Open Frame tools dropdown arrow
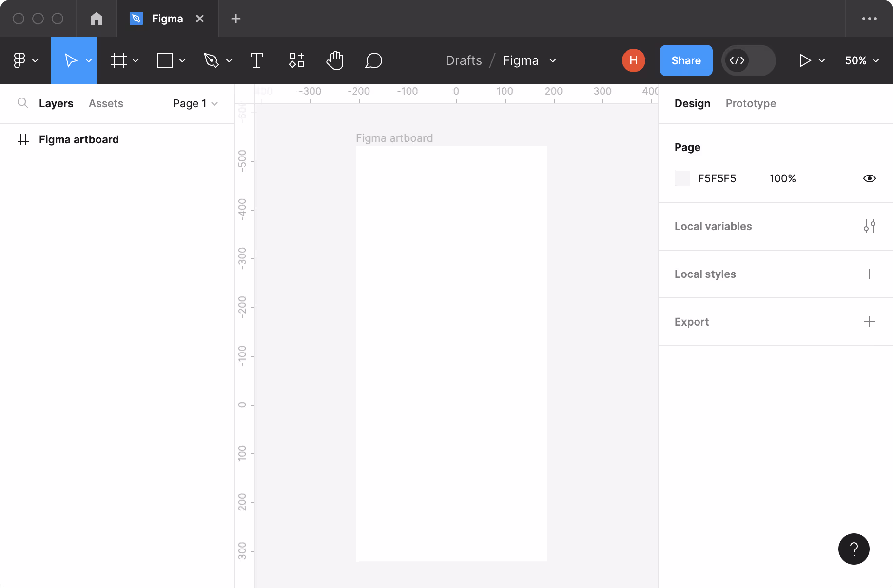This screenshot has height=588, width=893. pyautogui.click(x=136, y=61)
